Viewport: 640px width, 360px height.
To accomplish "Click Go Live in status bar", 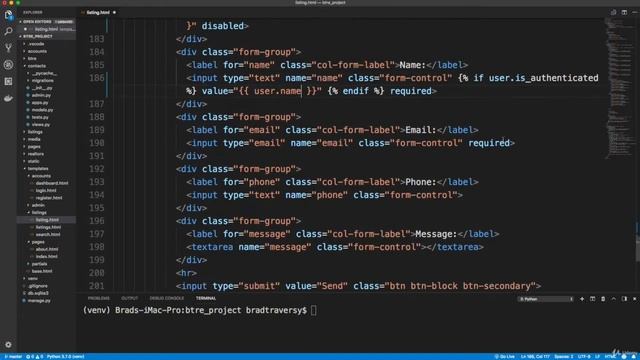I will tap(505, 356).
